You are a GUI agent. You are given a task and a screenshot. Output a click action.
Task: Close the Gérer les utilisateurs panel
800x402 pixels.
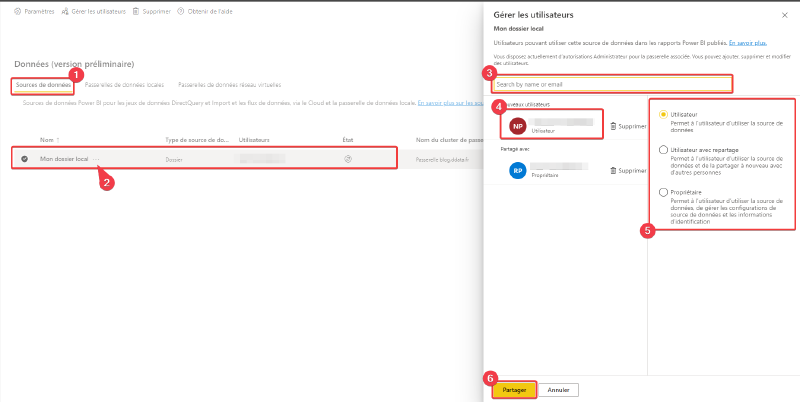click(x=785, y=15)
